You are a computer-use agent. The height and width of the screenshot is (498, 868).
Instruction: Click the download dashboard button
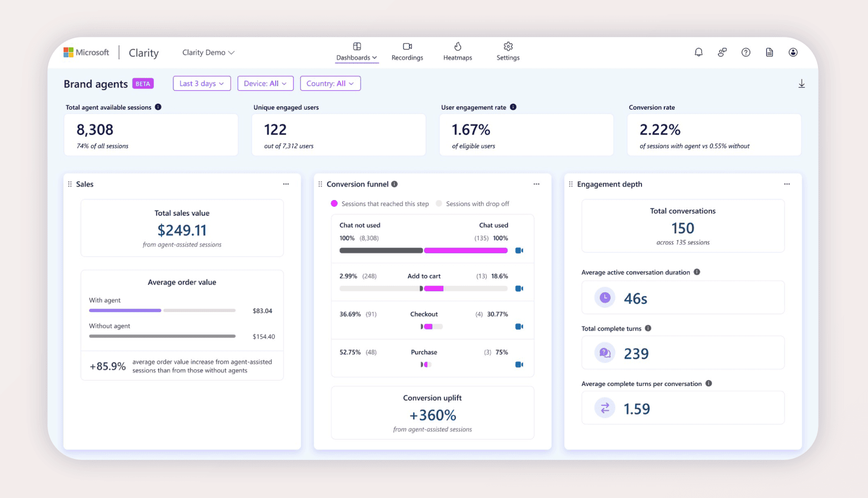point(802,83)
